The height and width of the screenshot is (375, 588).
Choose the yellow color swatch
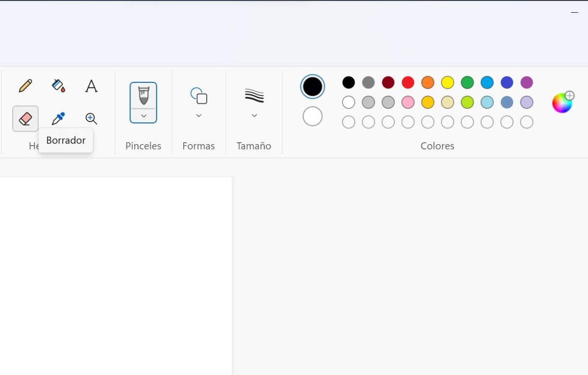447,82
